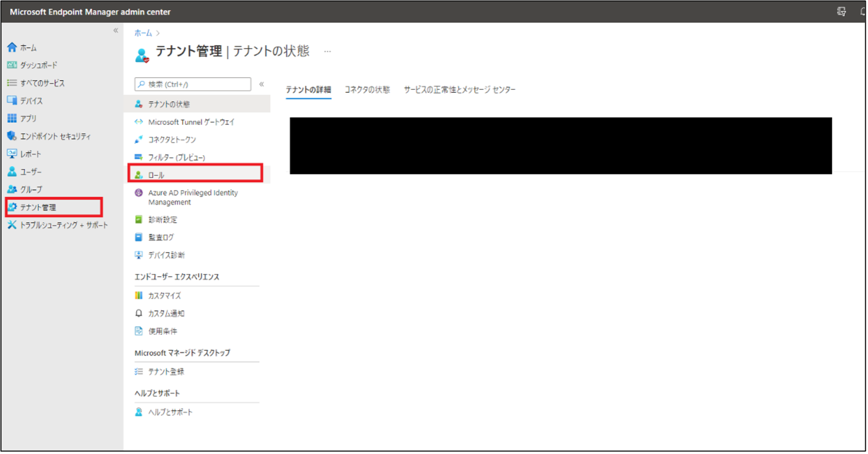This screenshot has height=454, width=868.
Task: Select the カスタム通知 label
Action: 166,314
